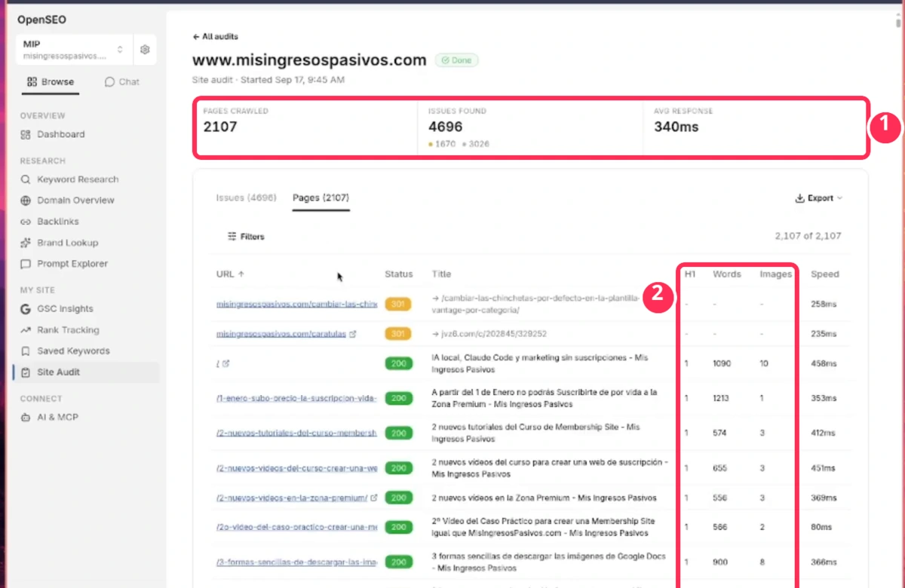This screenshot has width=905, height=588.
Task: Click the Status column header
Action: click(x=398, y=274)
